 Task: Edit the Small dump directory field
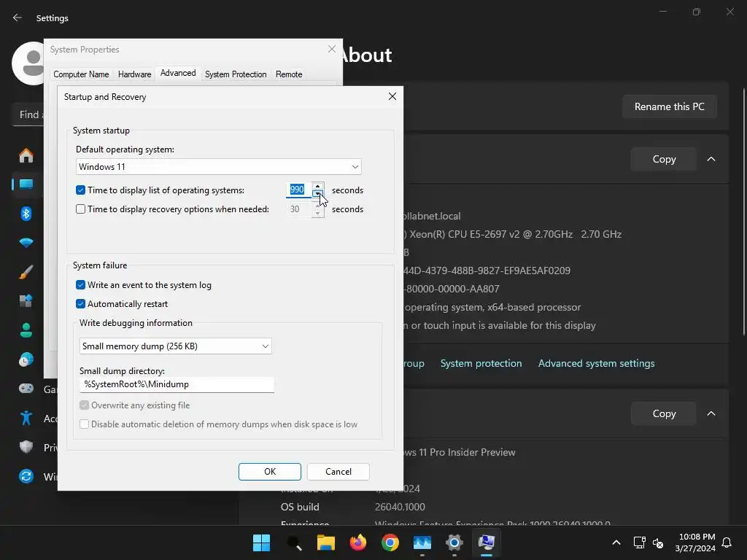[x=177, y=384]
